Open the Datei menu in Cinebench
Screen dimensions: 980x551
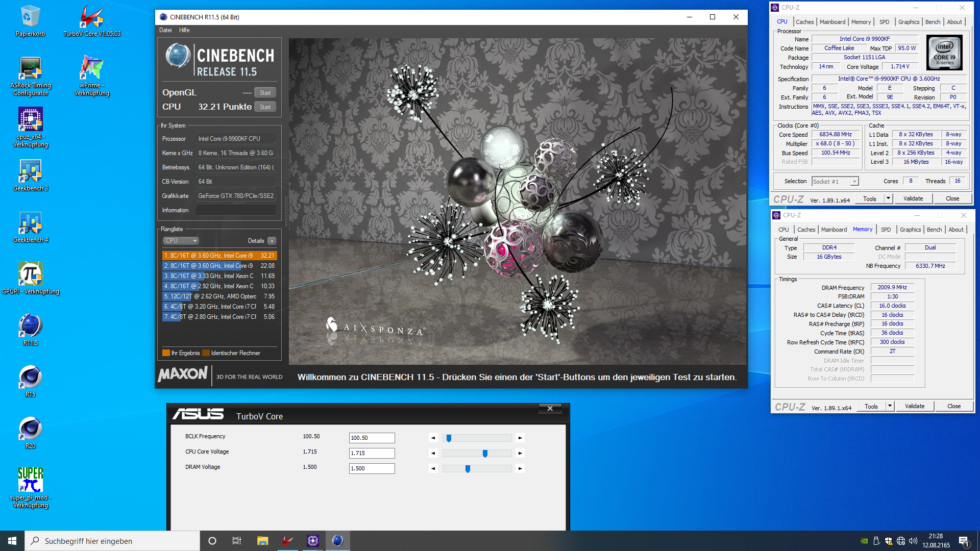point(165,30)
